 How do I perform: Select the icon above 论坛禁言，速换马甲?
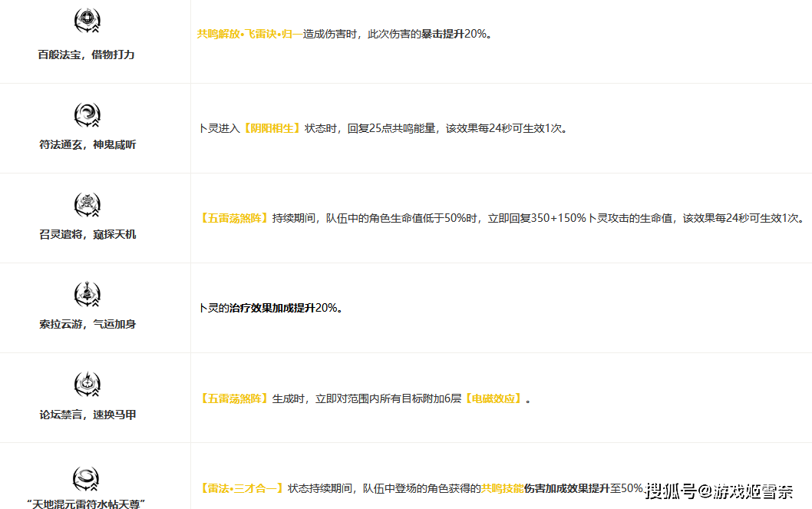coord(87,385)
